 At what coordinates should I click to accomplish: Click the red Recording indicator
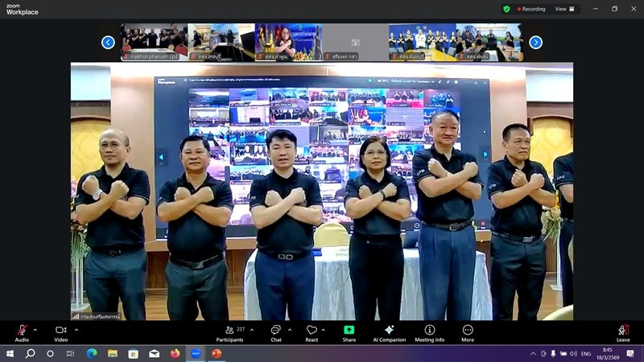[530, 9]
